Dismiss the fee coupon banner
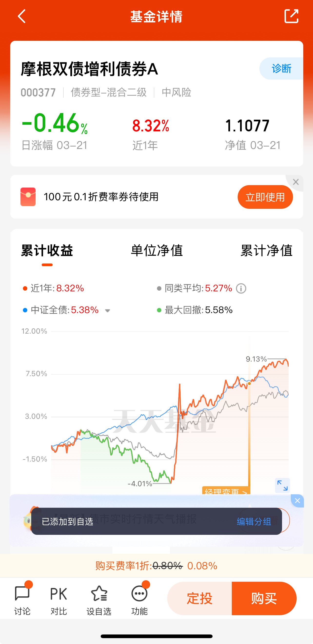This screenshot has width=313, height=644. tap(296, 182)
